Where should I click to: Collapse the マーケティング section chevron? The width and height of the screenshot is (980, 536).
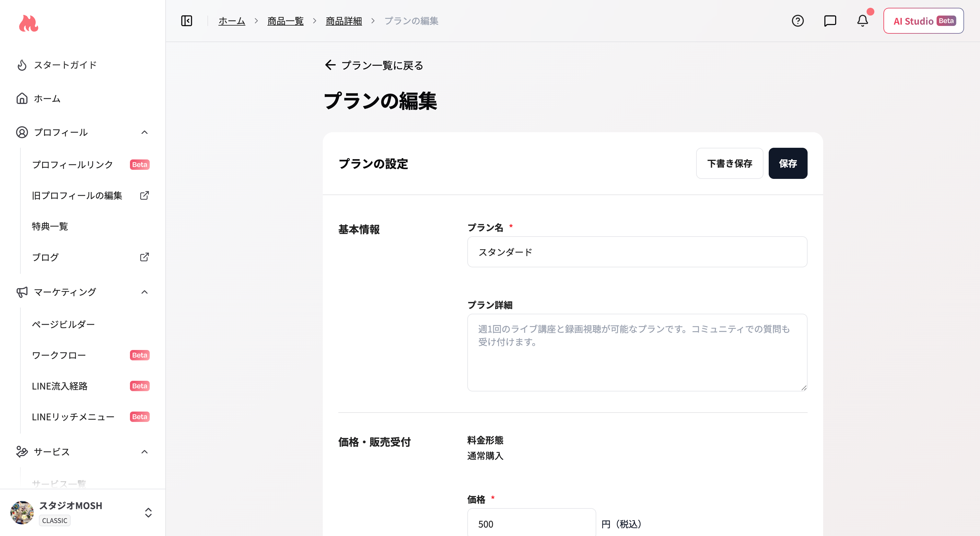pyautogui.click(x=144, y=292)
